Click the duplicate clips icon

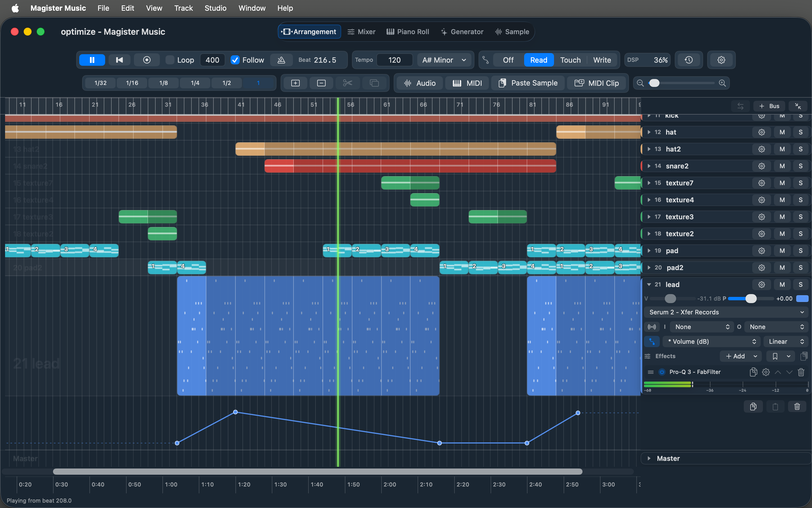(x=374, y=83)
